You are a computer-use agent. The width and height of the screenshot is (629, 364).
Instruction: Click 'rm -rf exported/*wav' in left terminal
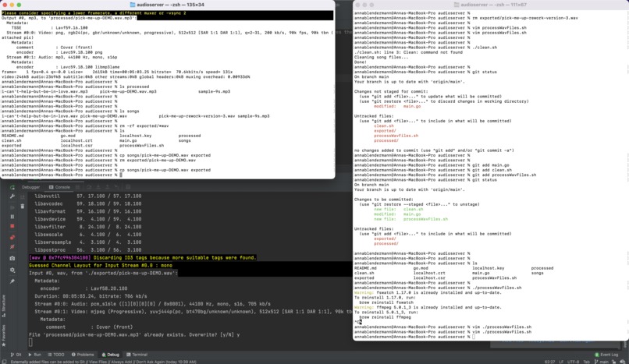[x=144, y=125]
